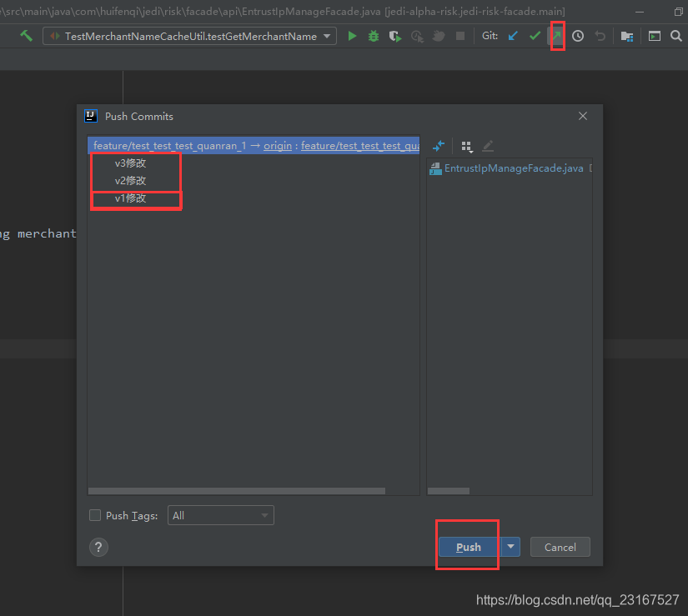Open the TestMerchantNameCacheUtil run configuration dropdown
This screenshot has height=616, width=688.
tap(189, 36)
